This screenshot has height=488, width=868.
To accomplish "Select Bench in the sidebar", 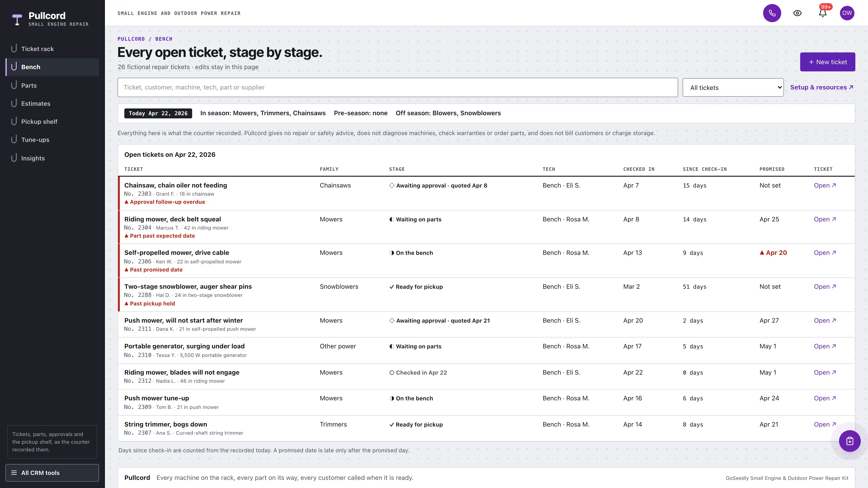I will (x=52, y=67).
